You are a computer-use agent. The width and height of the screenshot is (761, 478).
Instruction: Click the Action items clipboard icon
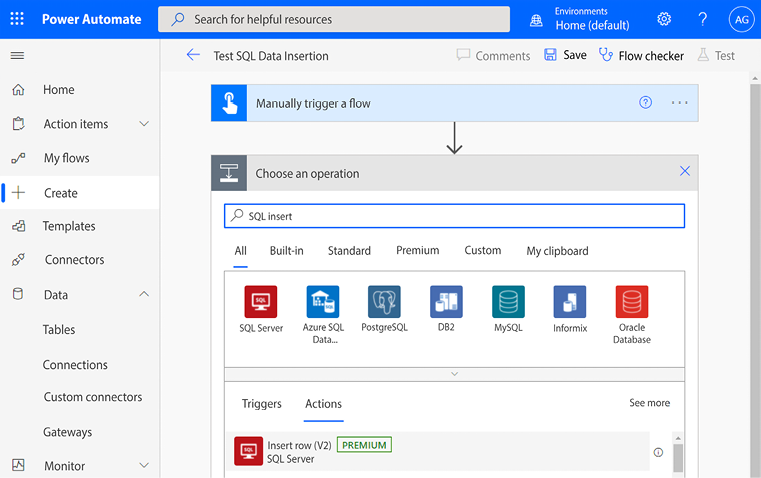(18, 124)
